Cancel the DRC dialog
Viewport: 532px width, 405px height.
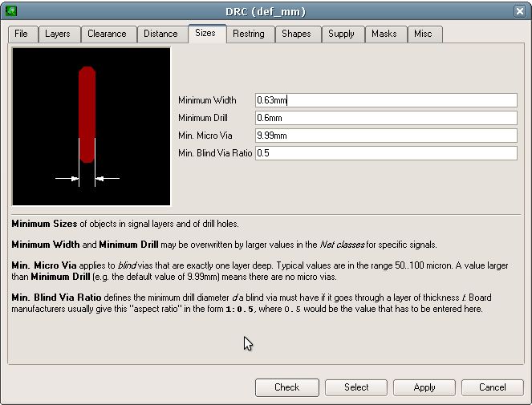pyautogui.click(x=493, y=387)
